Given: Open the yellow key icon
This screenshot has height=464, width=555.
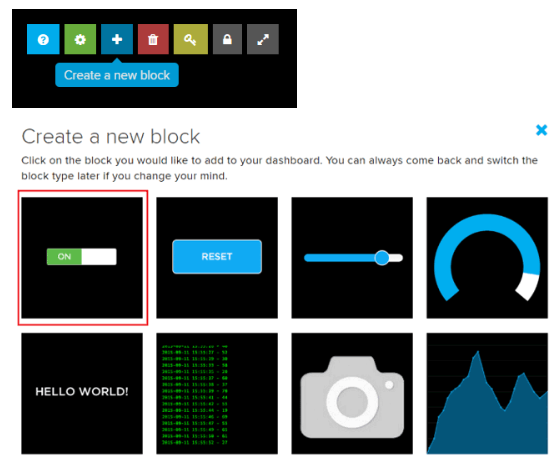Looking at the screenshot, I should pyautogui.click(x=191, y=39).
